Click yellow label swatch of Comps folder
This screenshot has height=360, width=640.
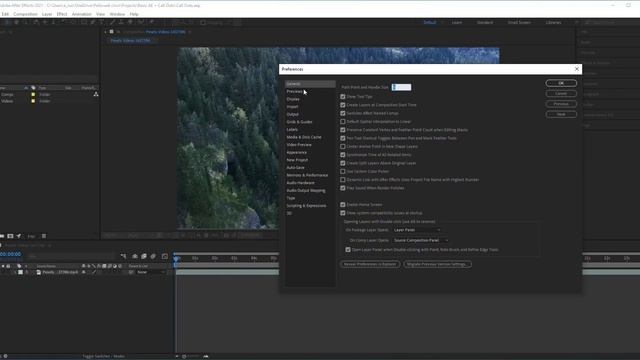coord(33,94)
